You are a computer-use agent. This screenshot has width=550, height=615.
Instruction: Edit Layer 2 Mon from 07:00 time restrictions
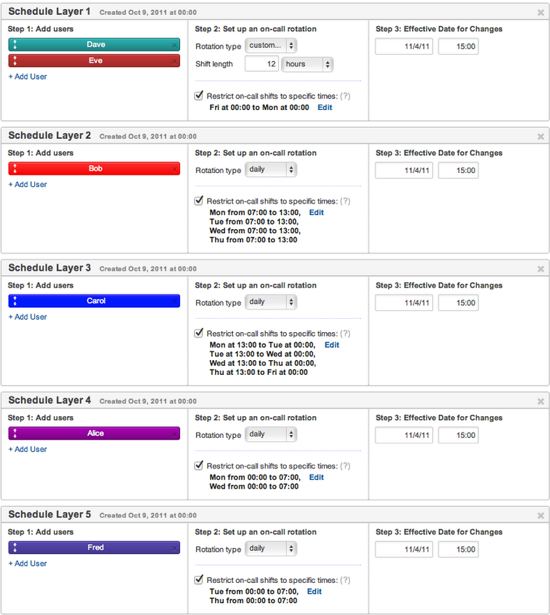pos(317,213)
